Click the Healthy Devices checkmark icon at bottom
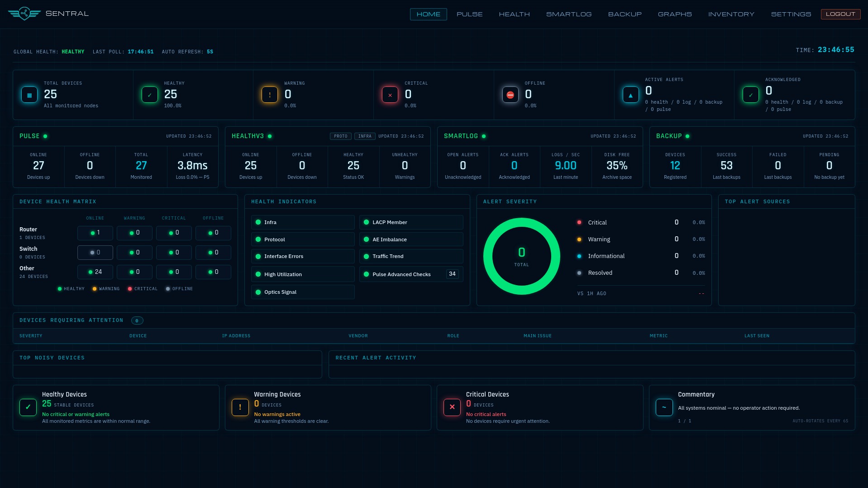 pos(28,407)
